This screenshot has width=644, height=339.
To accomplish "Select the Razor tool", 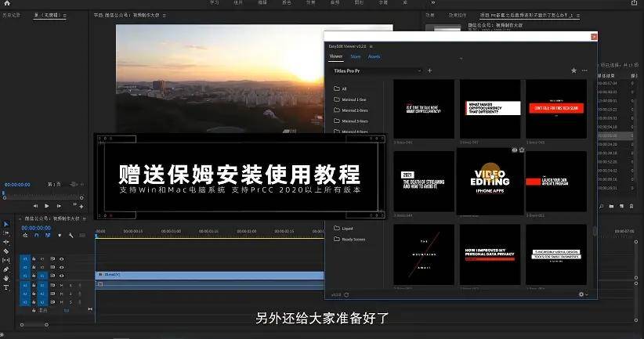I will (x=5, y=251).
